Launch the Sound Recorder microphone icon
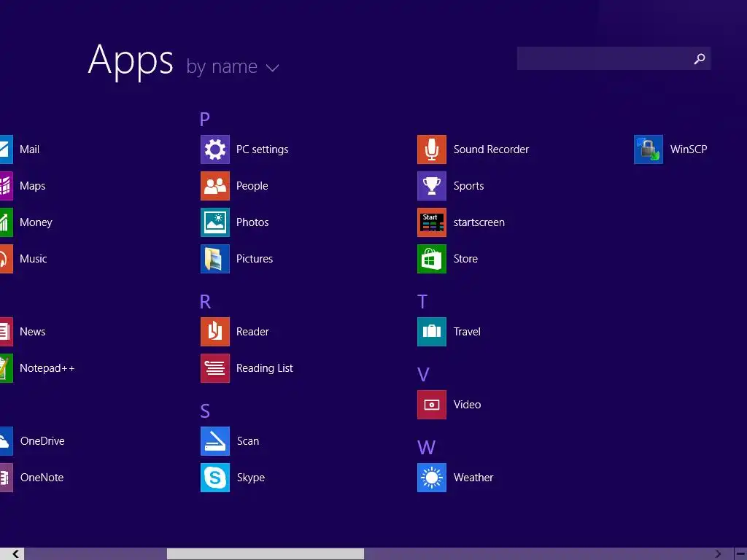747x560 pixels. click(432, 149)
